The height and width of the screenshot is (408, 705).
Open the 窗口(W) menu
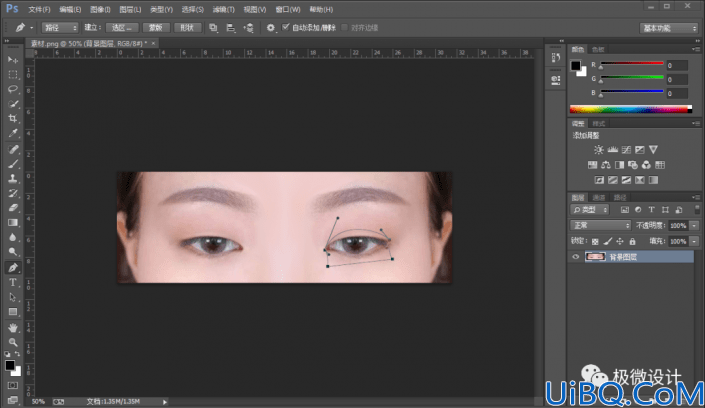click(x=288, y=9)
